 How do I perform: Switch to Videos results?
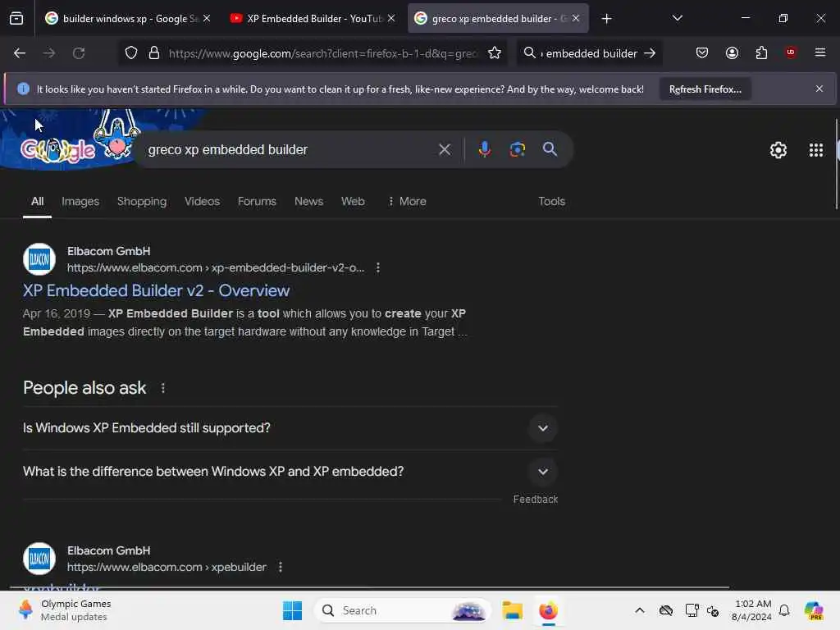tap(202, 202)
